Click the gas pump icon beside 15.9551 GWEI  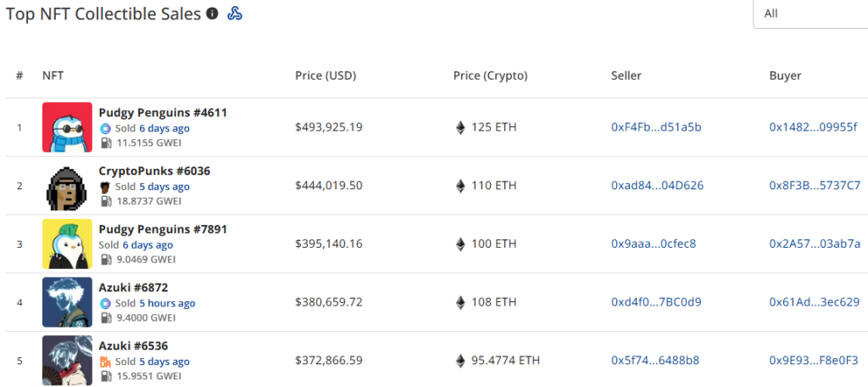click(x=106, y=376)
